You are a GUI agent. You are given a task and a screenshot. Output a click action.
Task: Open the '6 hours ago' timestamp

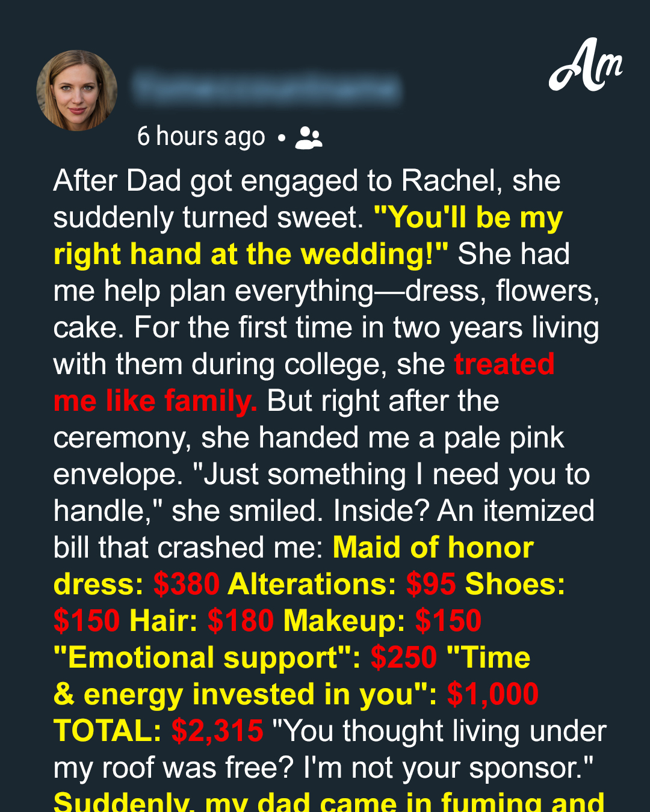tap(201, 137)
